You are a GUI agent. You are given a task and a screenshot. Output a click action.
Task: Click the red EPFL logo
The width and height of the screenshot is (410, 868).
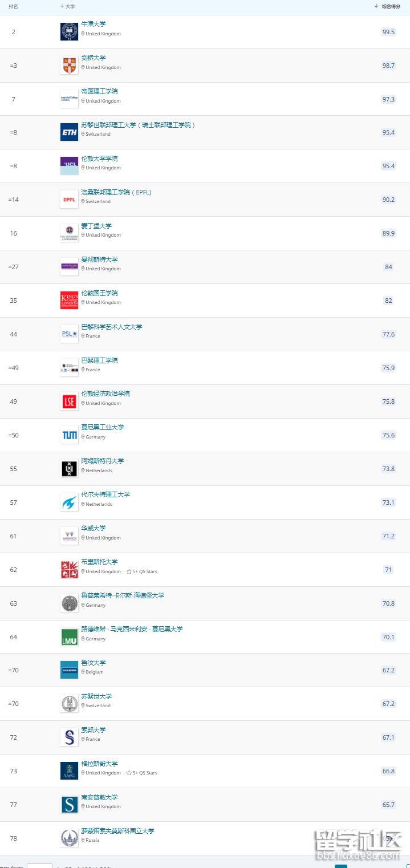tap(69, 200)
